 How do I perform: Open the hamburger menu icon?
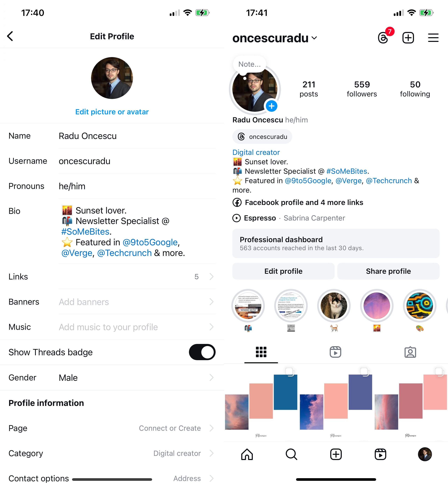433,38
